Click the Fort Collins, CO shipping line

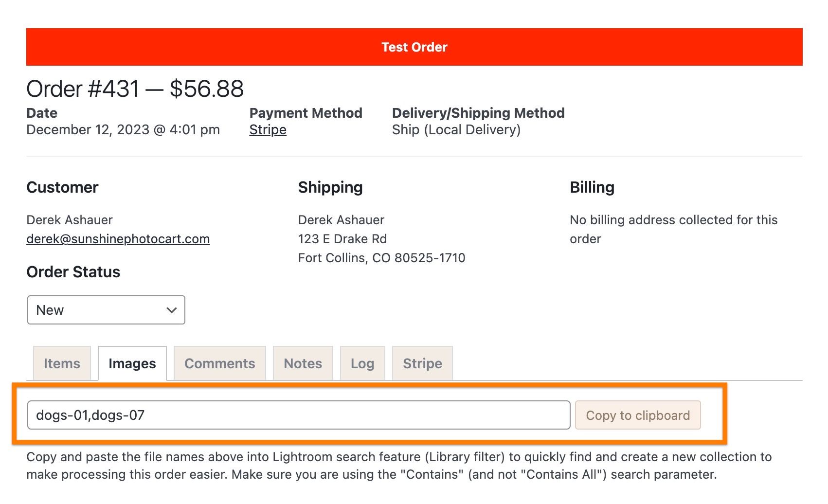point(382,258)
